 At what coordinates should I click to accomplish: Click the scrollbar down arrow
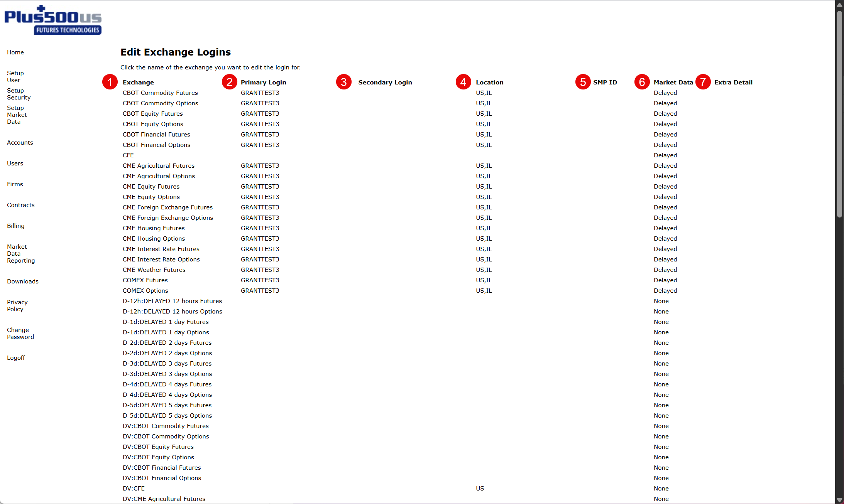(x=839, y=500)
